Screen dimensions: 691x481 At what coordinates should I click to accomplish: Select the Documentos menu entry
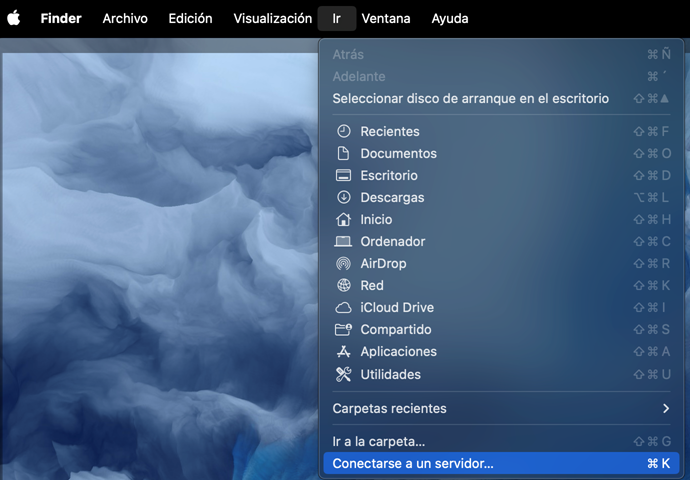[502, 153]
